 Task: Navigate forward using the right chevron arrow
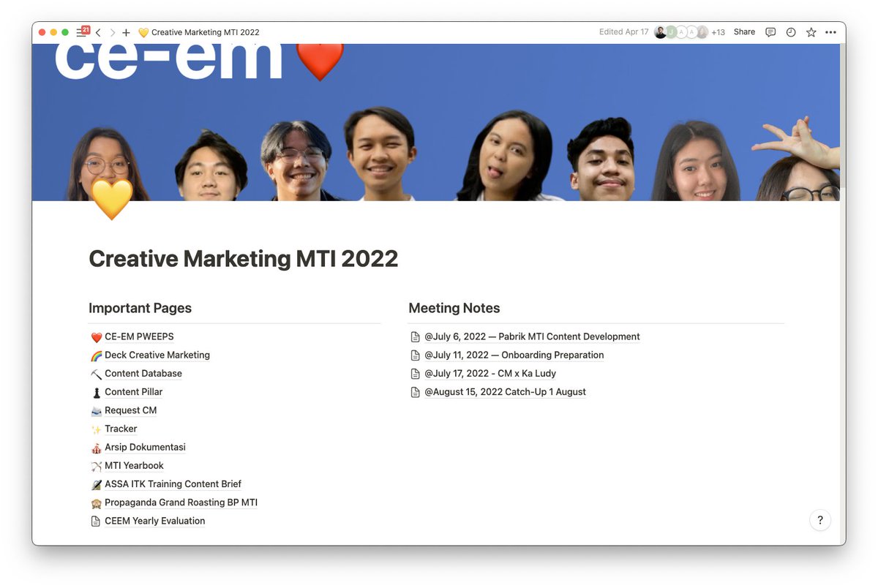pos(111,32)
